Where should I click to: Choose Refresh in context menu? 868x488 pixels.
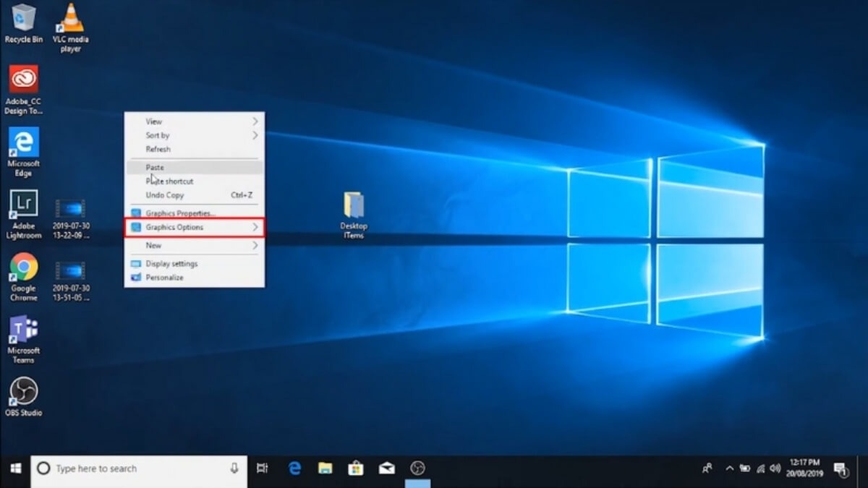coord(195,149)
